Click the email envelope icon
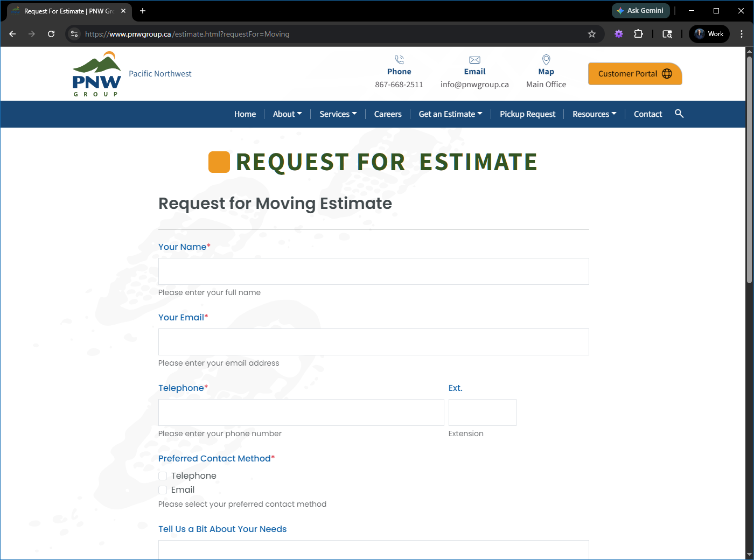754x560 pixels. [x=474, y=60]
